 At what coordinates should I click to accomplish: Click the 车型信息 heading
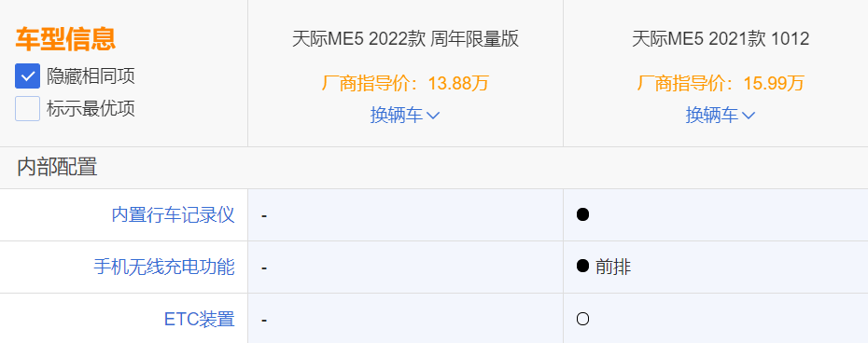point(65,39)
